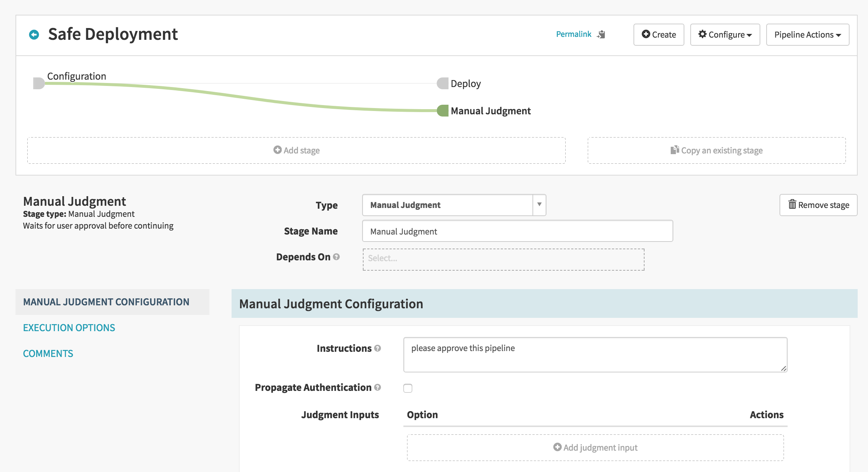The width and height of the screenshot is (868, 472).
Task: Open the Configure dropdown menu
Action: pyautogui.click(x=725, y=35)
